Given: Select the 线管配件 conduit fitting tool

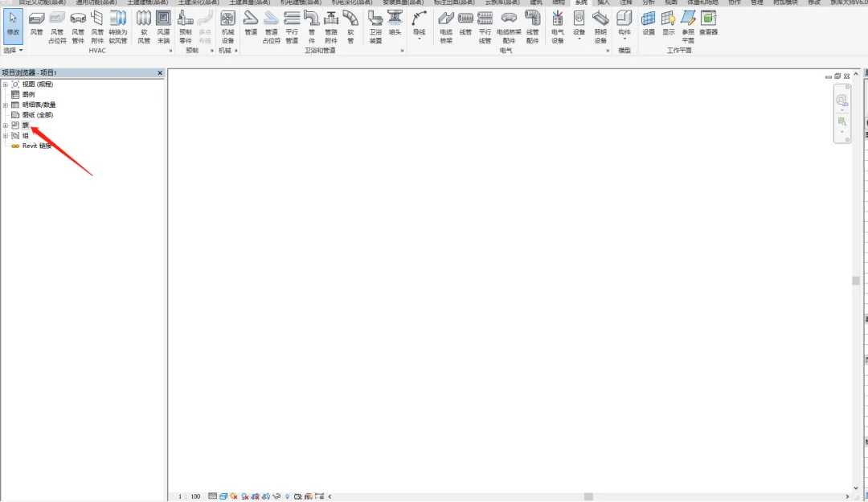Looking at the screenshot, I should [x=533, y=27].
